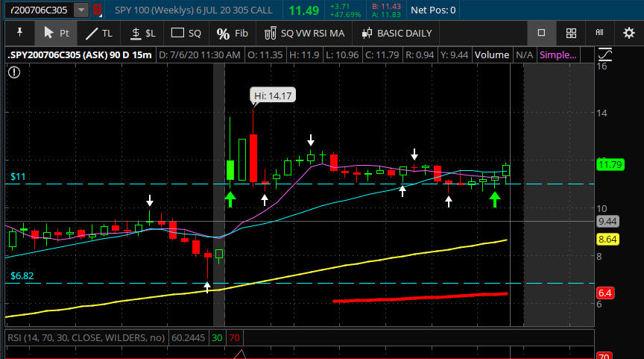Image resolution: width=644 pixels, height=359 pixels.
Task: Click the Net Pos position indicator
Action: (x=432, y=10)
